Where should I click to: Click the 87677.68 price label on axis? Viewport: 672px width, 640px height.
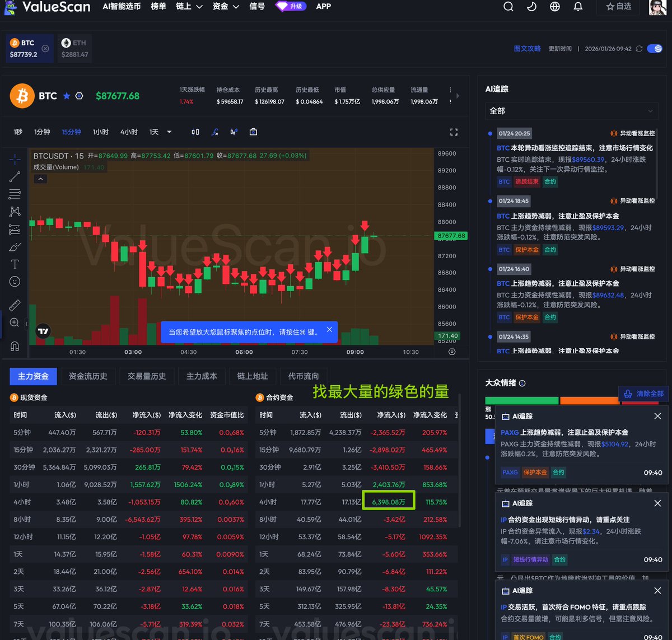[450, 236]
